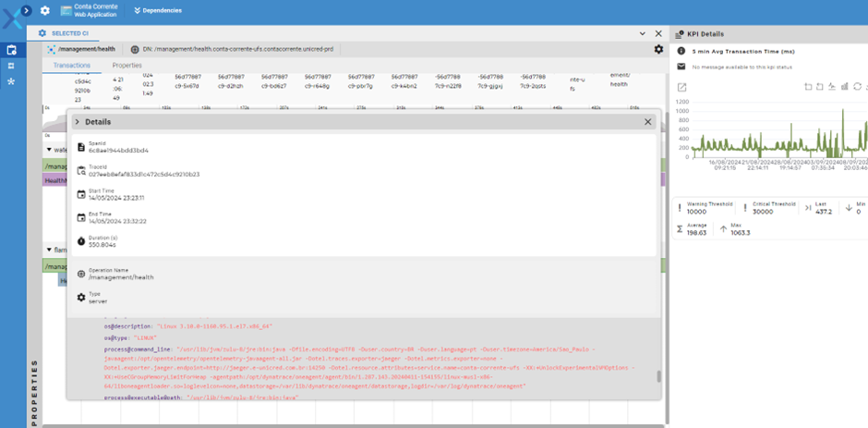Screen dimensions: 868x428
Task: Switch chart to bar view
Action: point(845,87)
